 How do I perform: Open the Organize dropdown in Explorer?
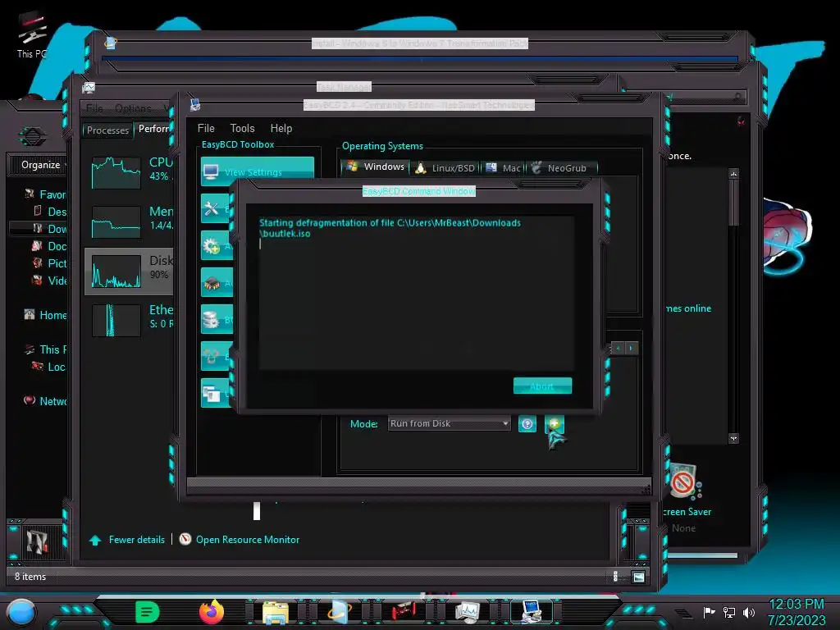tap(43, 165)
